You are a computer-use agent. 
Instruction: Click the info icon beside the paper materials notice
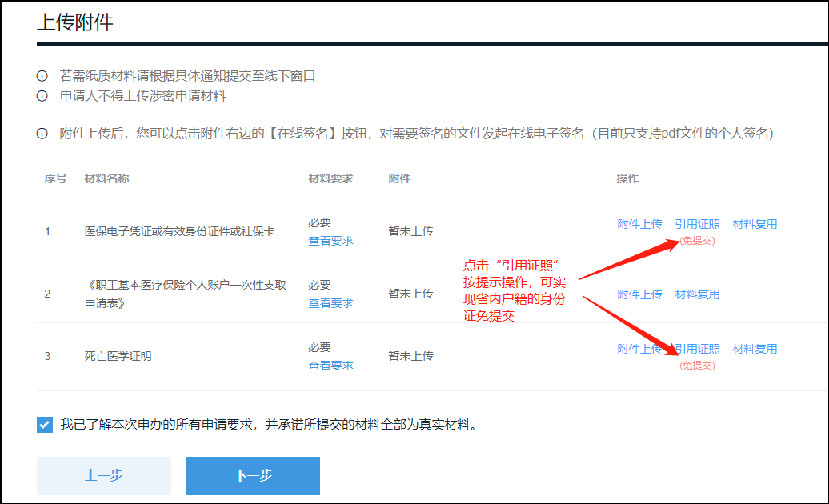42,76
